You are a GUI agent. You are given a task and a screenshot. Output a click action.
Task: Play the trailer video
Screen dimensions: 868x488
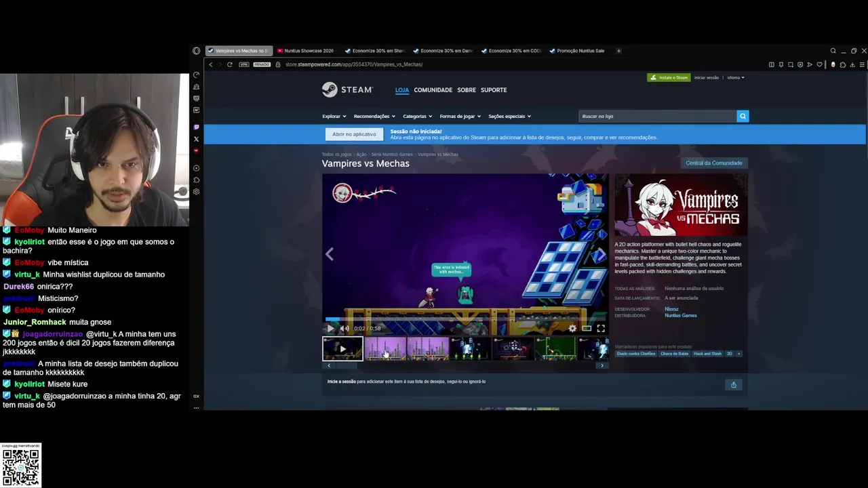[330, 328]
